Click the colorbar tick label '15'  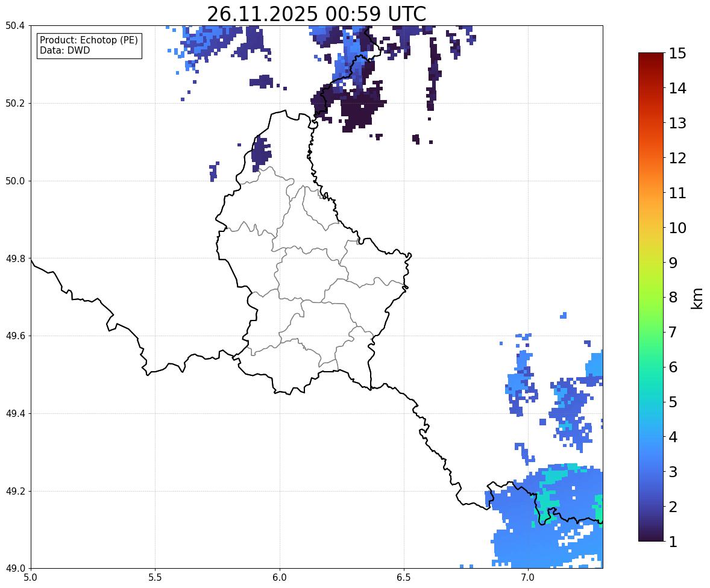(677, 54)
